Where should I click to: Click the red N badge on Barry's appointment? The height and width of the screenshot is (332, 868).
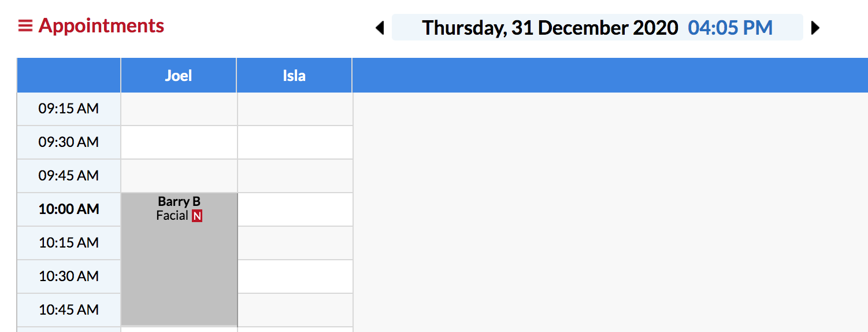point(197,216)
